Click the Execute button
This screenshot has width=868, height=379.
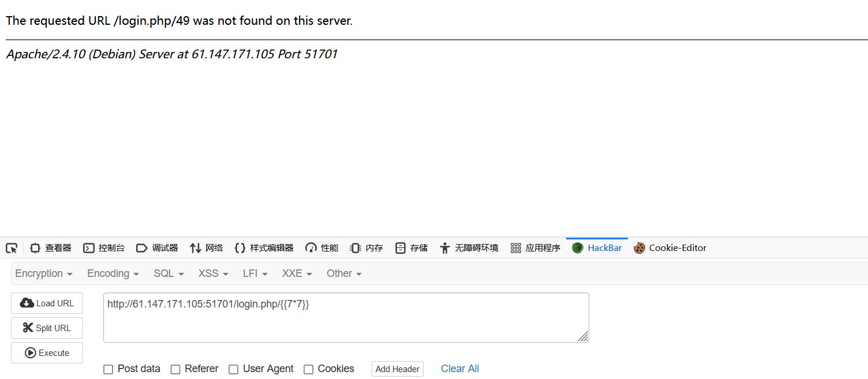point(47,353)
